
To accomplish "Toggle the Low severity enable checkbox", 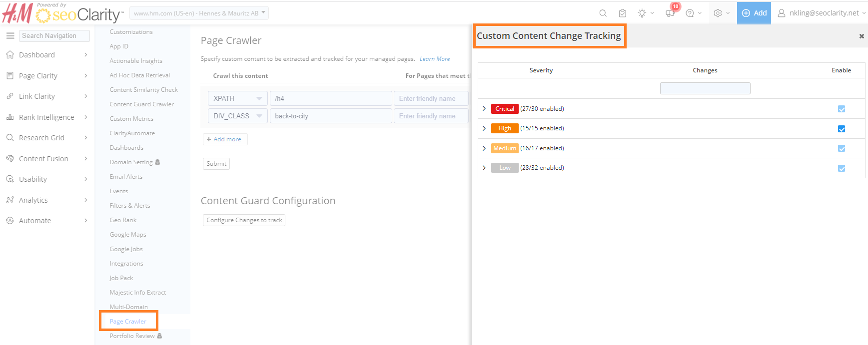I will (841, 168).
